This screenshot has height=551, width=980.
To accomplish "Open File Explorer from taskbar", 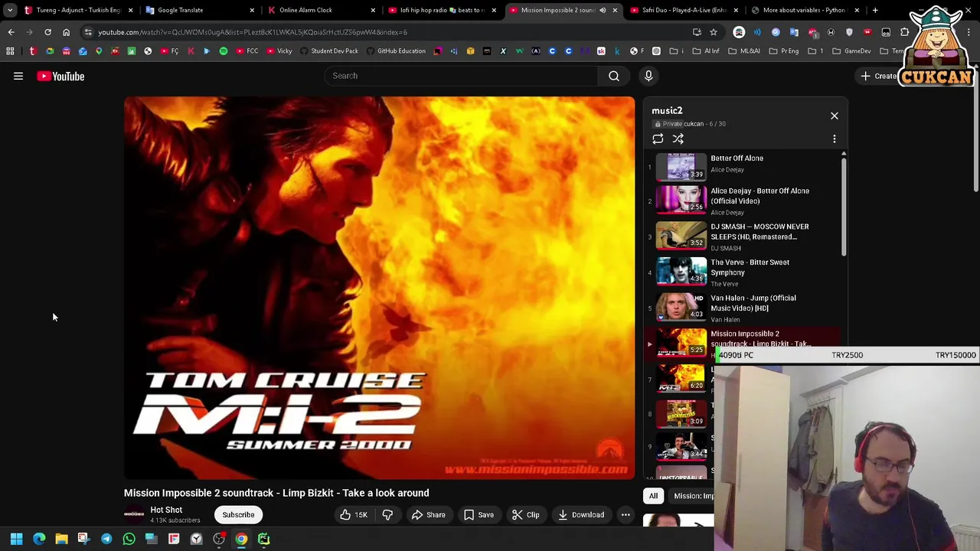I will click(x=61, y=539).
